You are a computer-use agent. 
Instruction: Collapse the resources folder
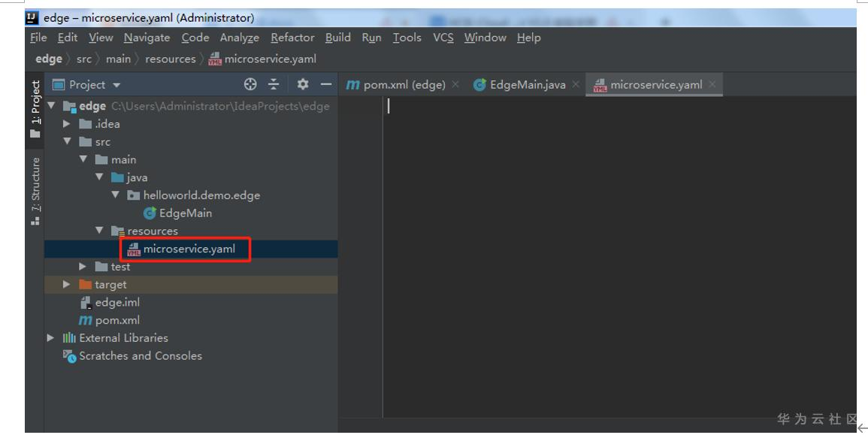click(99, 231)
